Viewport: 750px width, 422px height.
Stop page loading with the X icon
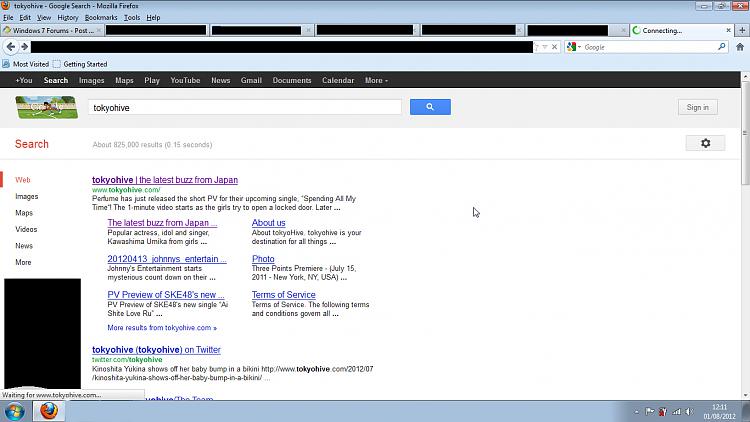pyautogui.click(x=554, y=47)
